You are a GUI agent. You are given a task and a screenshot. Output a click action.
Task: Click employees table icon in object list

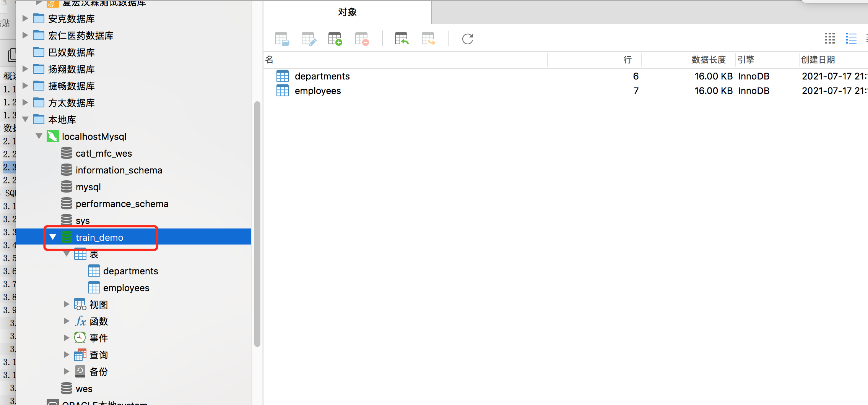click(283, 91)
